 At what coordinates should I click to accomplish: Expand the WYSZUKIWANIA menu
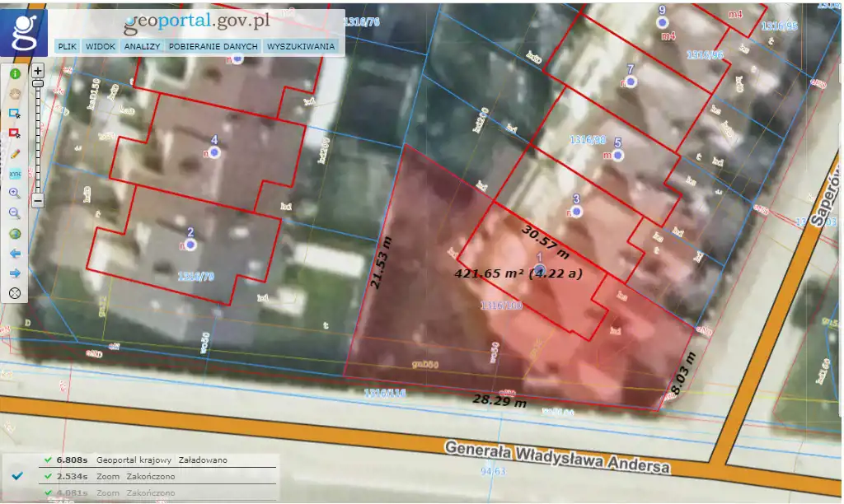(x=301, y=47)
